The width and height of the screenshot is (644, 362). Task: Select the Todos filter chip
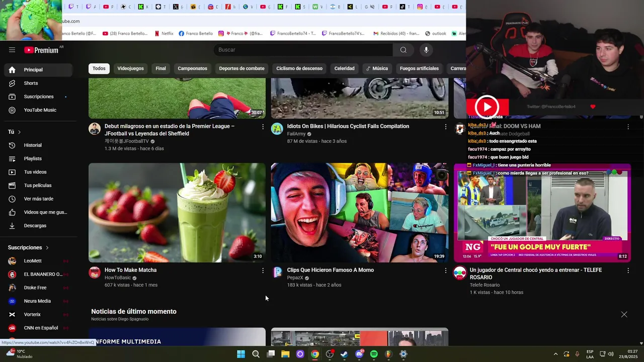(99, 68)
